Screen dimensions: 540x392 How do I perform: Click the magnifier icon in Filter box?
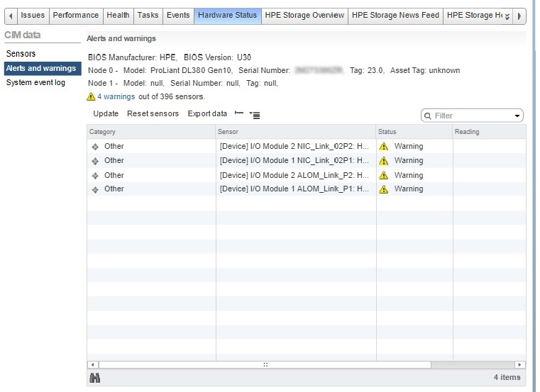[x=429, y=116]
